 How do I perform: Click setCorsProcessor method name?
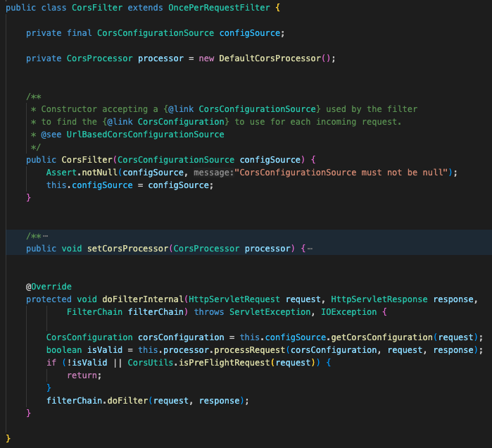click(127, 249)
